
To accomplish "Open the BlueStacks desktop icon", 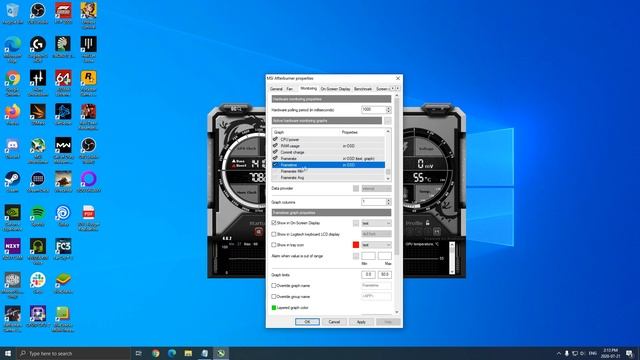I will (x=63, y=283).
